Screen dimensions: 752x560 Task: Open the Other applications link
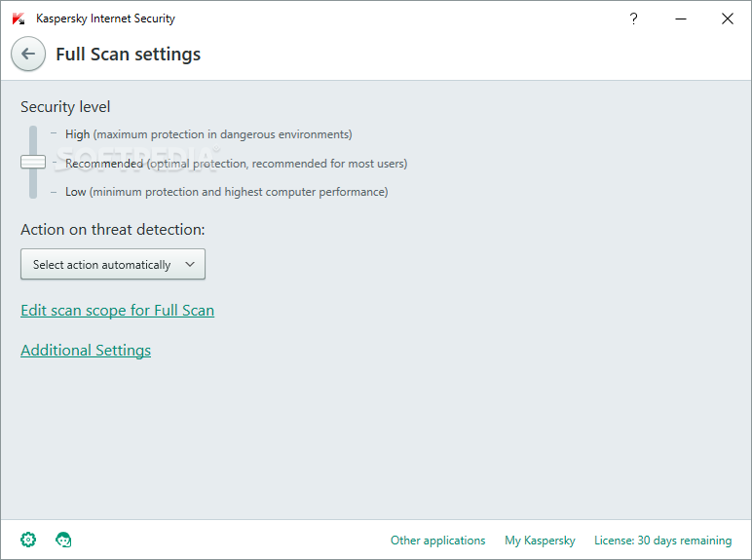click(438, 541)
